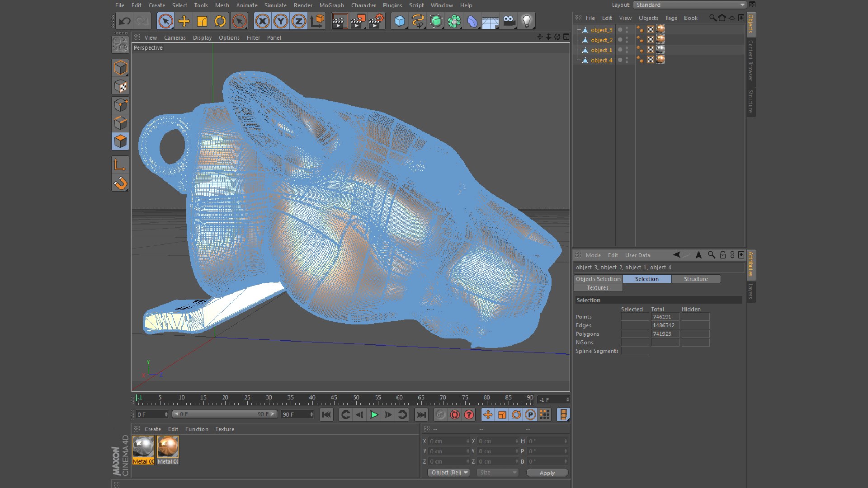Add a floor environment object
Viewport: 868px width, 488px height.
click(x=490, y=21)
